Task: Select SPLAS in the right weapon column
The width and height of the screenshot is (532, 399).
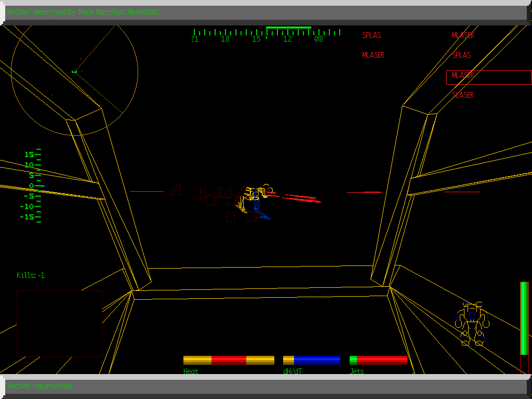Action: [x=461, y=55]
